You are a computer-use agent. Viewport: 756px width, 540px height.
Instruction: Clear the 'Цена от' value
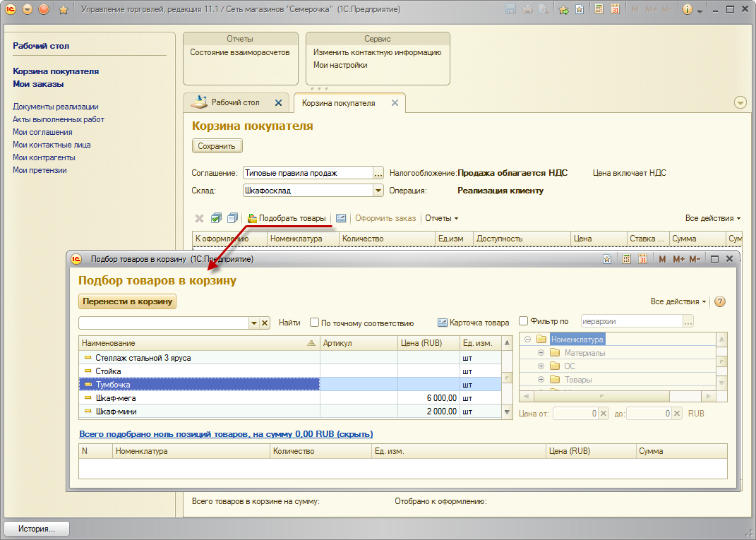(604, 413)
